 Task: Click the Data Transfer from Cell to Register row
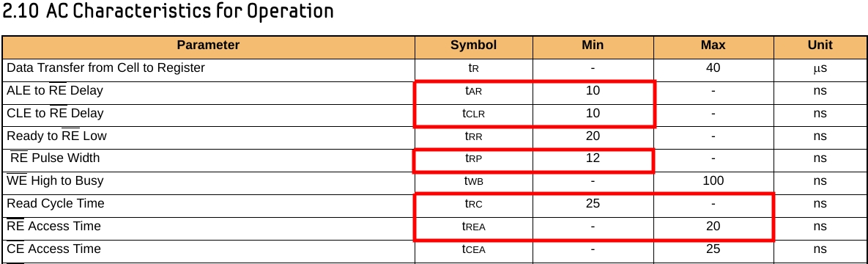click(x=434, y=69)
